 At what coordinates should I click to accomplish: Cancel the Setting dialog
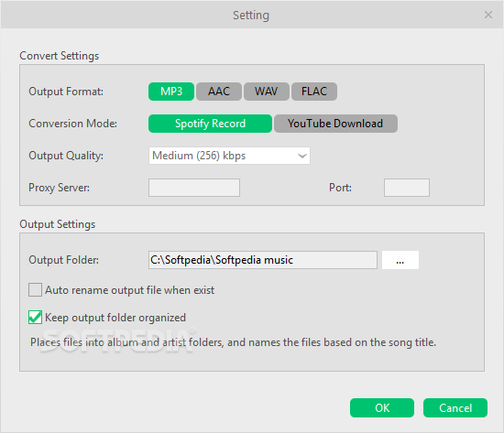click(455, 408)
